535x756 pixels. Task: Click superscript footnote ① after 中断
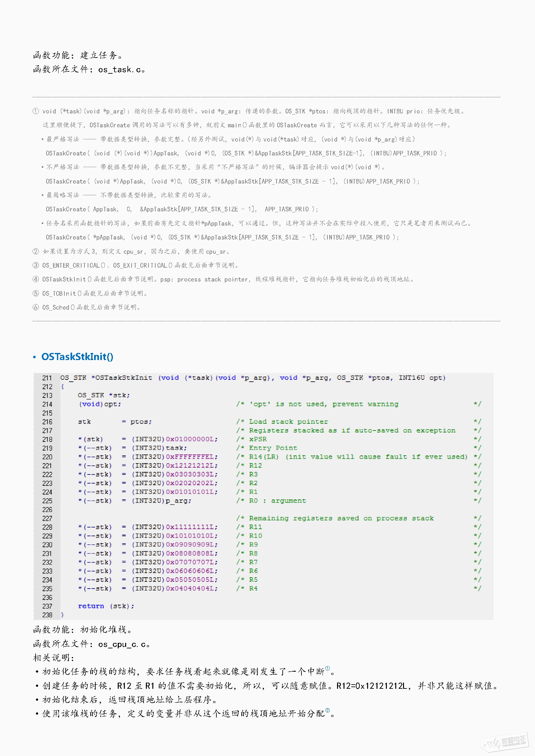click(327, 668)
